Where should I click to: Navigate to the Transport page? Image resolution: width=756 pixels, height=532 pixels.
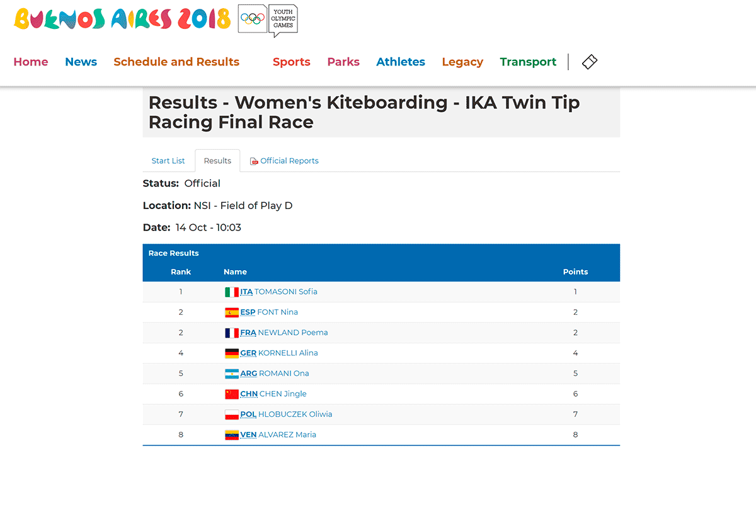tap(528, 62)
